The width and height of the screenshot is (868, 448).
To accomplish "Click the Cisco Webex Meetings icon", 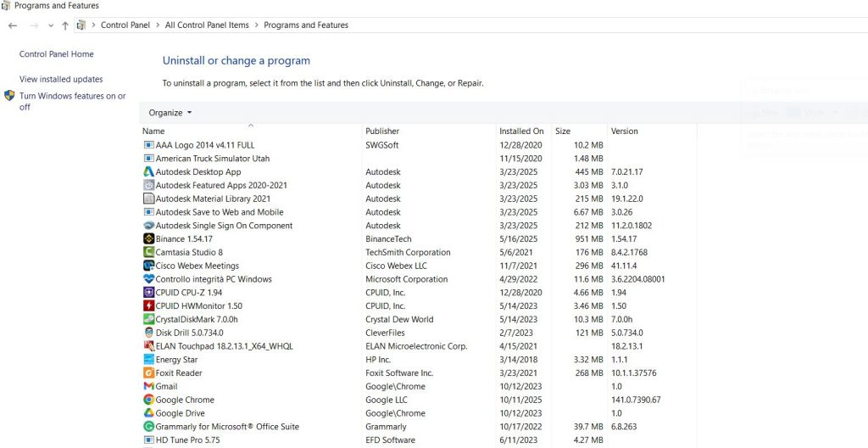I will pyautogui.click(x=148, y=266).
